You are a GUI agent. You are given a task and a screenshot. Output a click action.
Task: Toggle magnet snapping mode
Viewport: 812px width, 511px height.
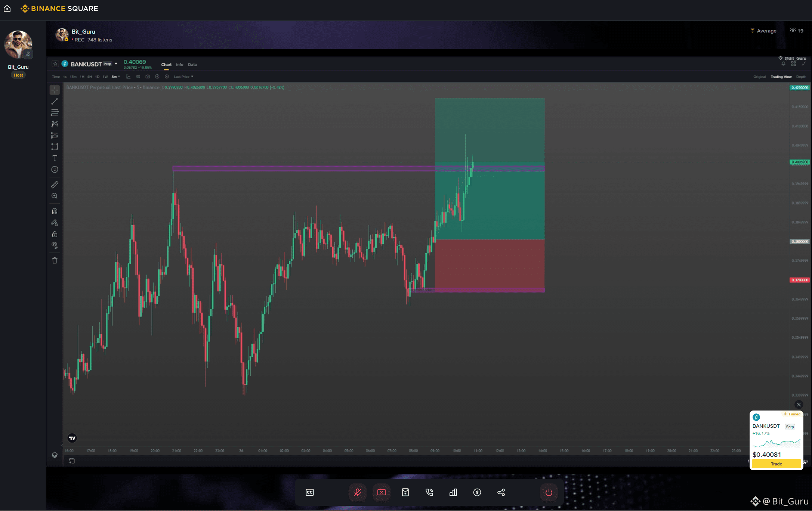coord(55,211)
